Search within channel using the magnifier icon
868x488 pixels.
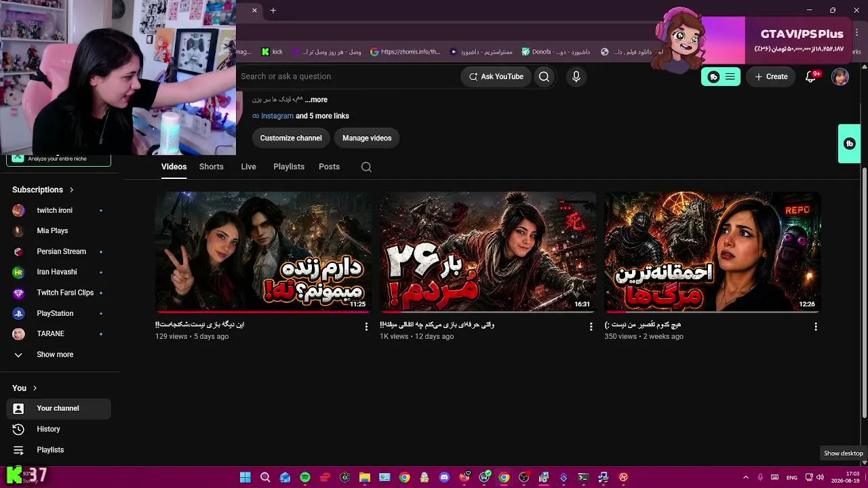point(366,167)
